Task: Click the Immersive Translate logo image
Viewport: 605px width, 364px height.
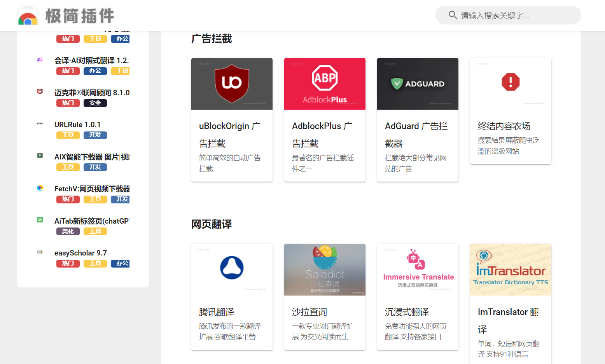Action: pyautogui.click(x=418, y=269)
